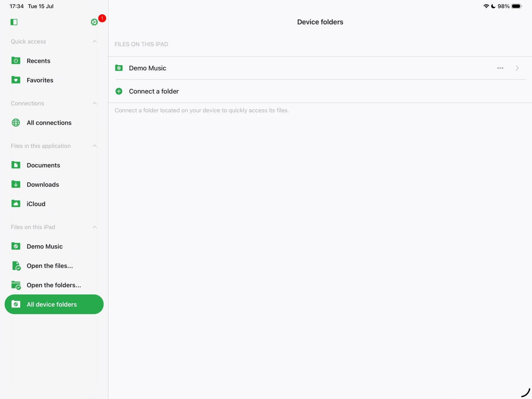Screen dimensions: 532x399
Task: Collapse the Connections section
Action: pyautogui.click(x=95, y=103)
